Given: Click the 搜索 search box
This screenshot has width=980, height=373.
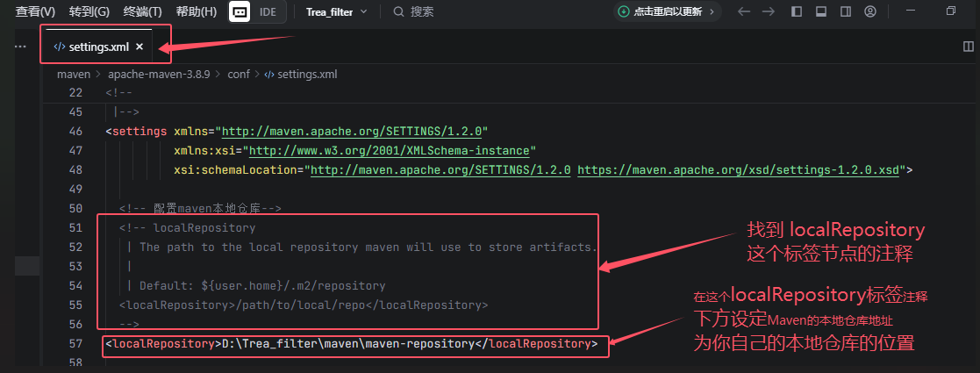Looking at the screenshot, I should tap(414, 12).
